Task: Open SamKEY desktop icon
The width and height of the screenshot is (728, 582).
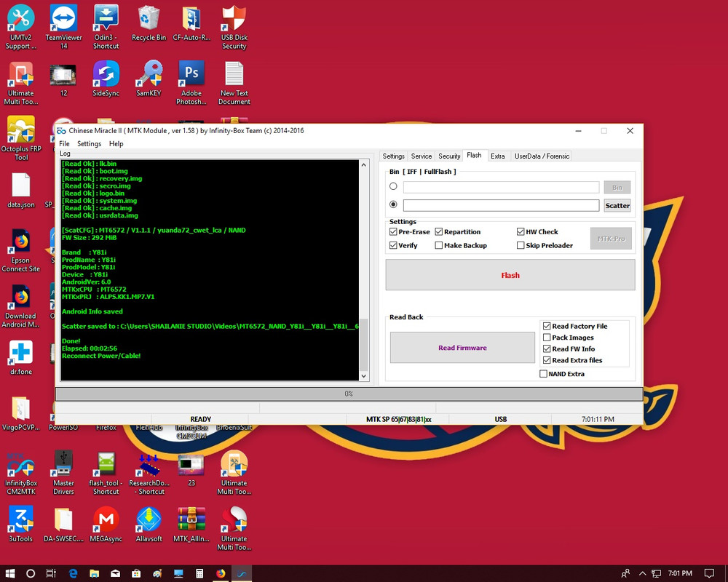Action: (x=149, y=79)
